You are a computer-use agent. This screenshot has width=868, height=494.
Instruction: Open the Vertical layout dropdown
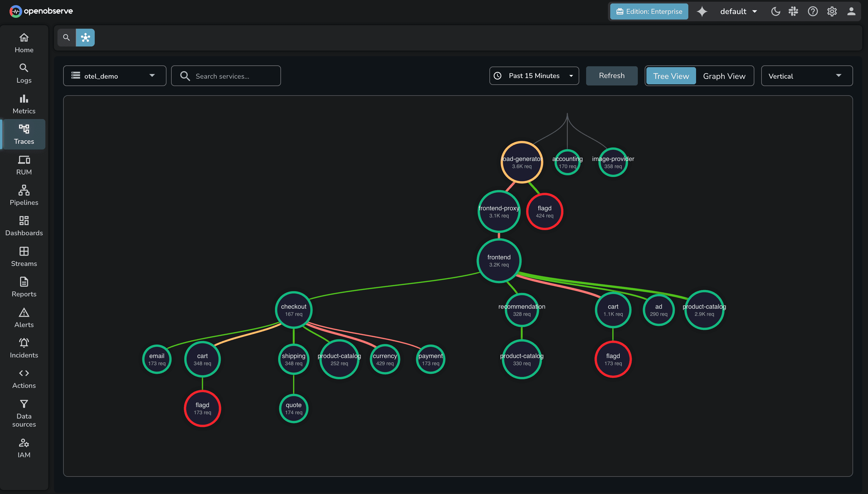pyautogui.click(x=806, y=76)
